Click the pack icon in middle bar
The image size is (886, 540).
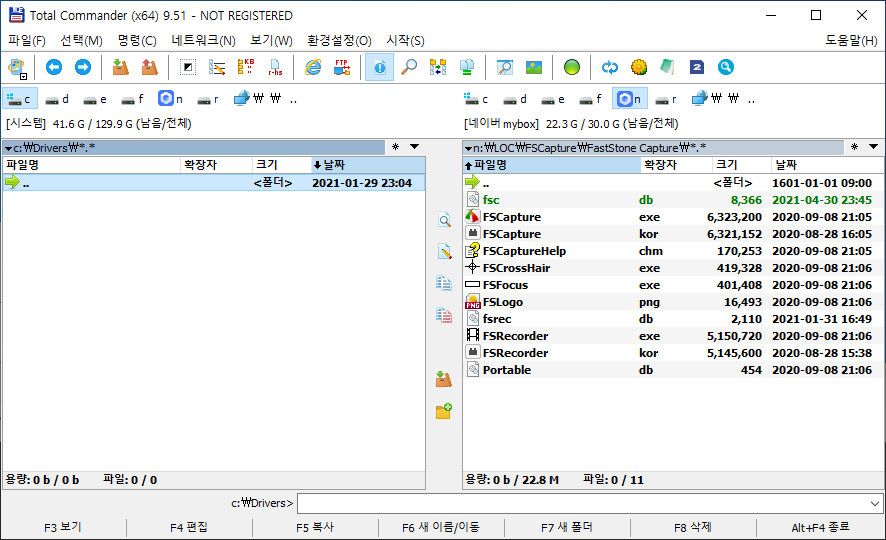pos(444,379)
